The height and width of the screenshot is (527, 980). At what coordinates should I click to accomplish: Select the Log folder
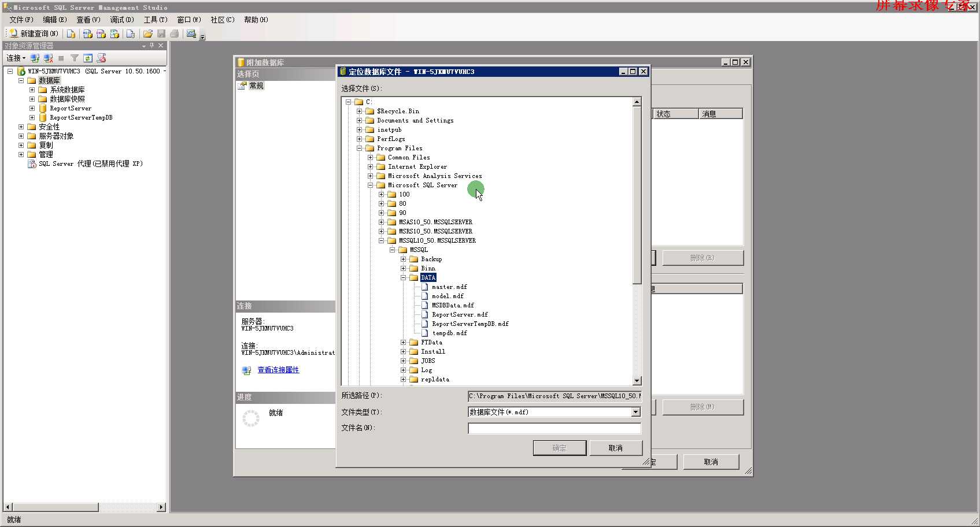[x=426, y=370]
